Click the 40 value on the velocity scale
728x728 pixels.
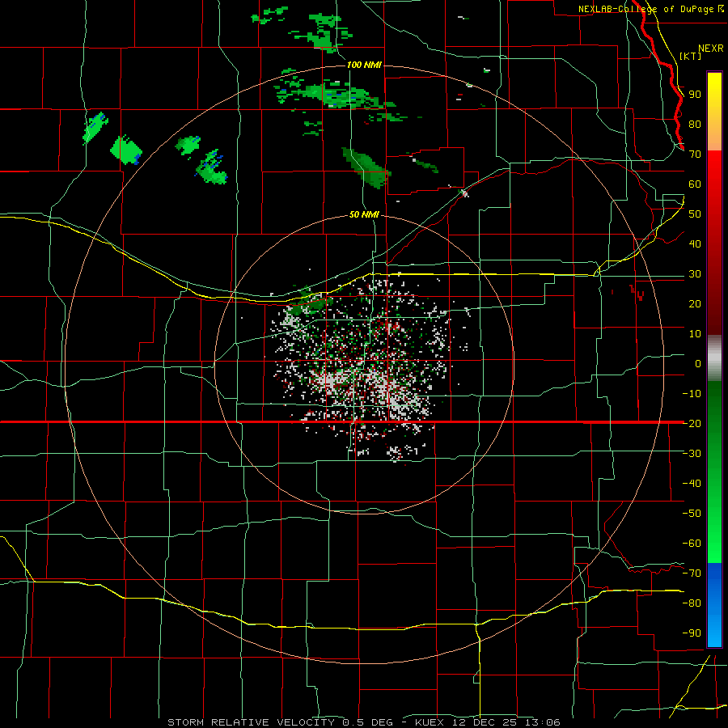(x=695, y=244)
